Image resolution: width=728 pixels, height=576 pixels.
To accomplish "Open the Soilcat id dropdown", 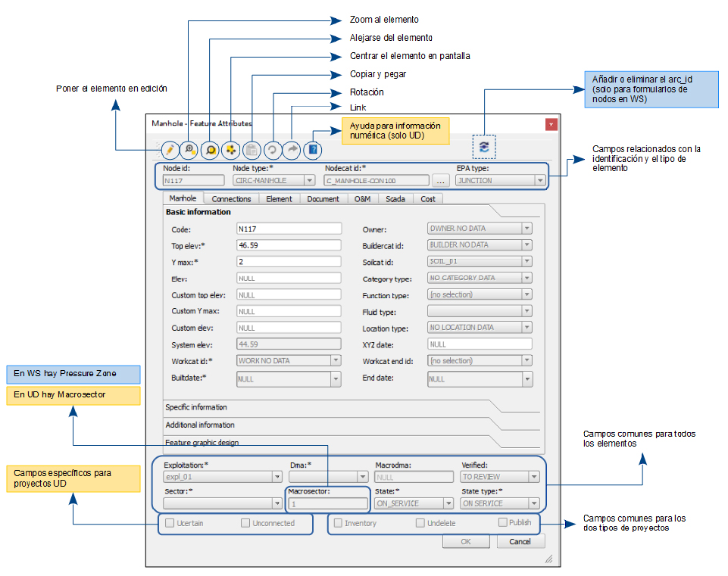I will click(x=480, y=262).
